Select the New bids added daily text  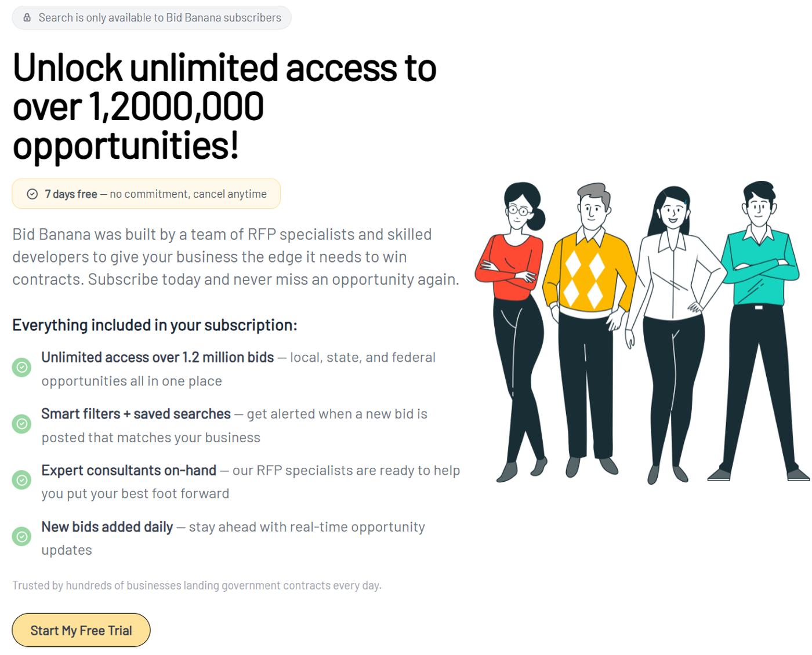[x=107, y=526]
